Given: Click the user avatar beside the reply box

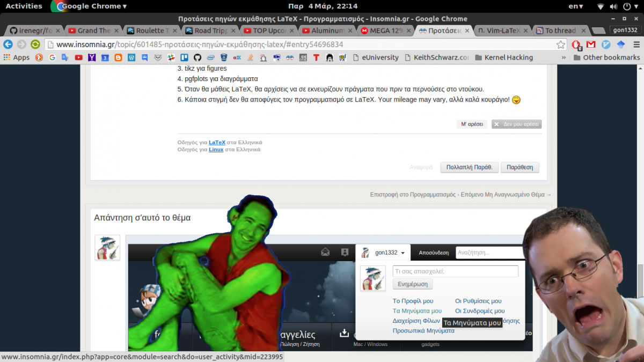Looking at the screenshot, I should (107, 247).
